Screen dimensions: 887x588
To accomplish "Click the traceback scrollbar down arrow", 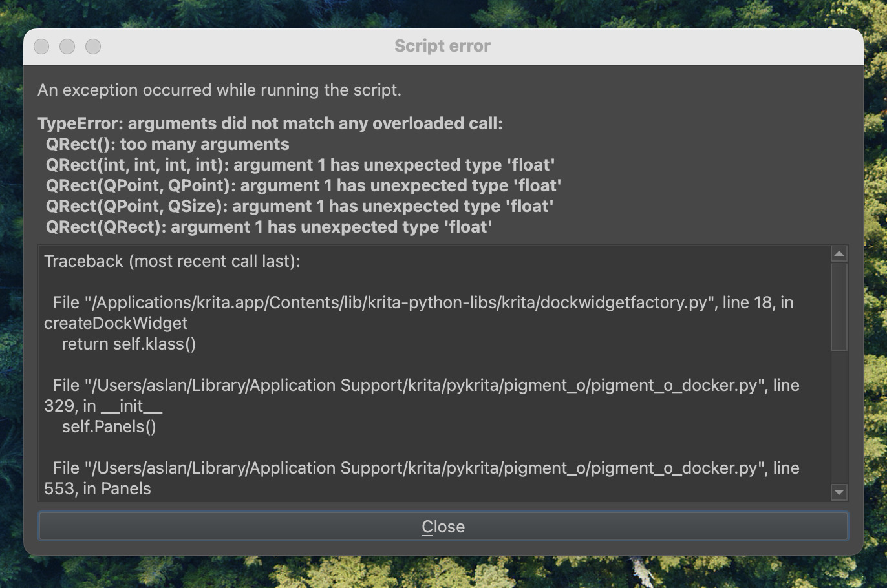I will point(839,492).
